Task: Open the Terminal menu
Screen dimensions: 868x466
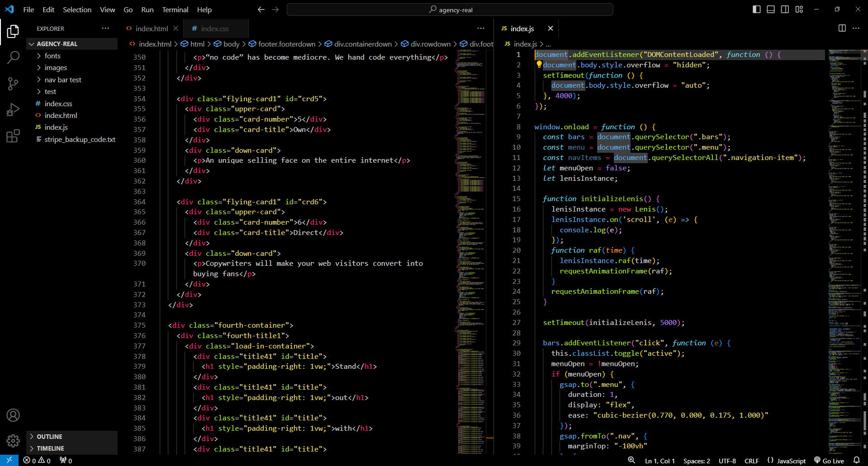Action: (175, 9)
